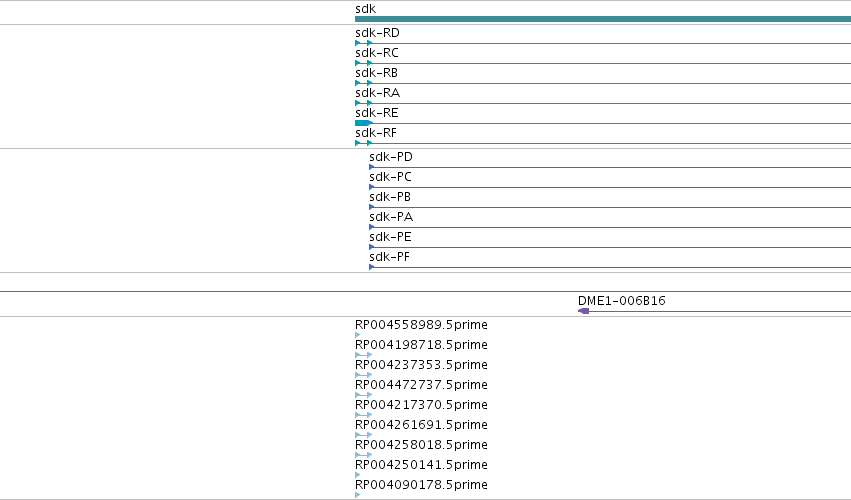
Task: Click the sdk-PF start arrow glyph
Action: (x=372, y=267)
